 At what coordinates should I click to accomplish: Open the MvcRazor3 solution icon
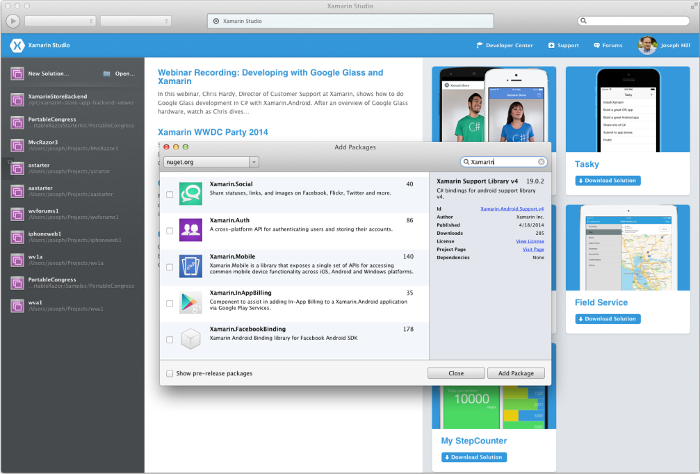click(17, 146)
